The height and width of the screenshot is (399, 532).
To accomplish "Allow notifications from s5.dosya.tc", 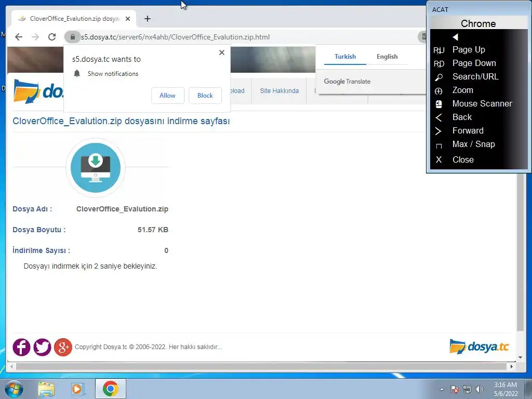I will [168, 96].
